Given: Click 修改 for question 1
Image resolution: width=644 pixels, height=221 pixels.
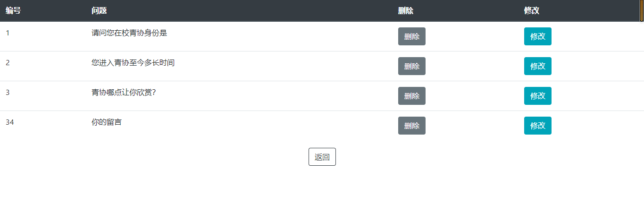Looking at the screenshot, I should (x=538, y=36).
